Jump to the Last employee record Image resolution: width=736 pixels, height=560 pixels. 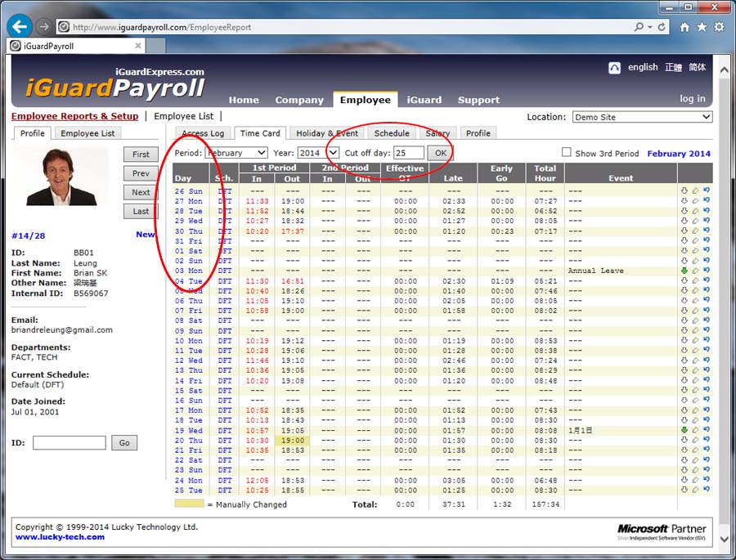coord(141,211)
